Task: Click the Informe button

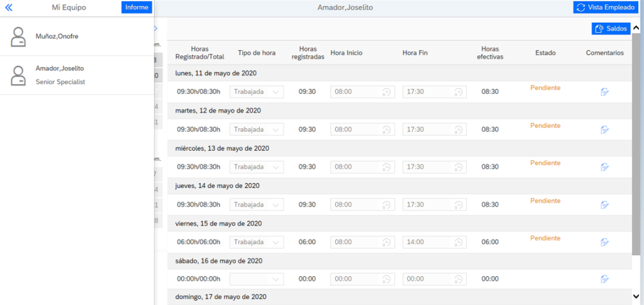Action: tap(136, 8)
